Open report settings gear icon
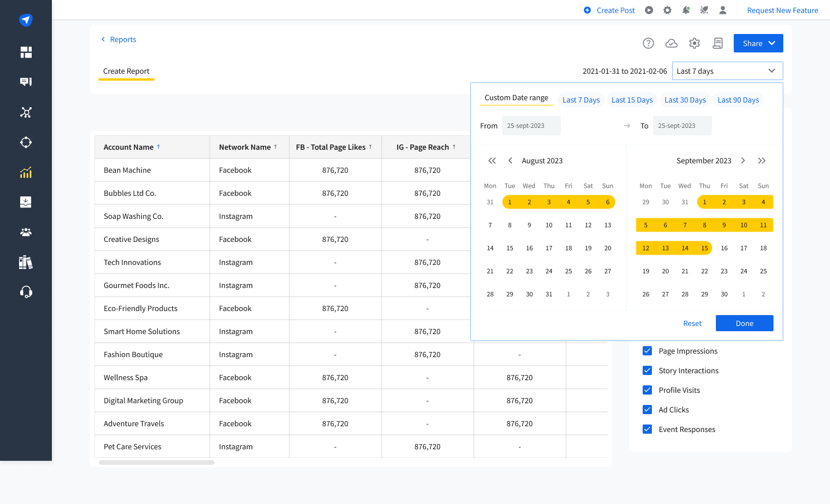This screenshot has height=504, width=830. 695,43
